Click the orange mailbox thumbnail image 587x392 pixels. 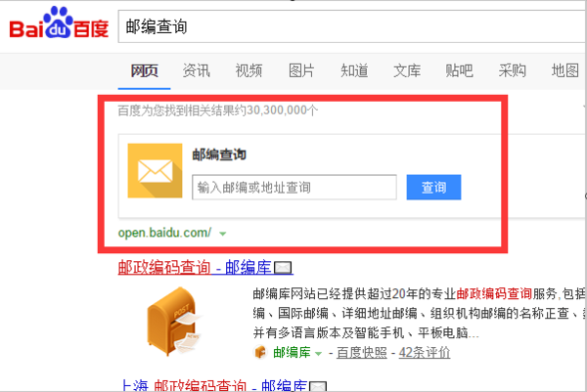[174, 321]
